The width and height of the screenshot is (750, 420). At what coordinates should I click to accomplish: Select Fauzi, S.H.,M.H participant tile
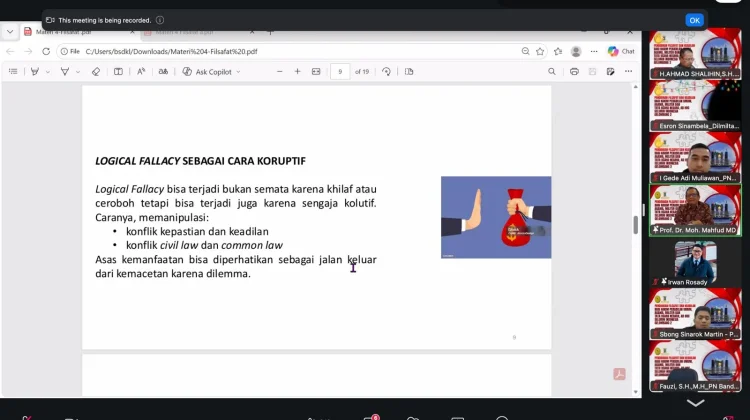[x=695, y=366]
